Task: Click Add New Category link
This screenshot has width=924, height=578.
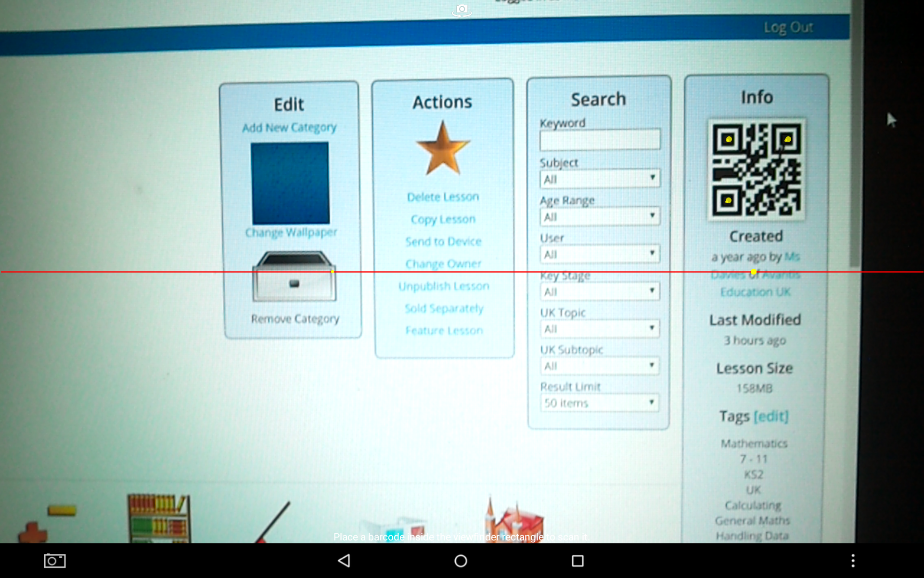Action: coord(289,128)
